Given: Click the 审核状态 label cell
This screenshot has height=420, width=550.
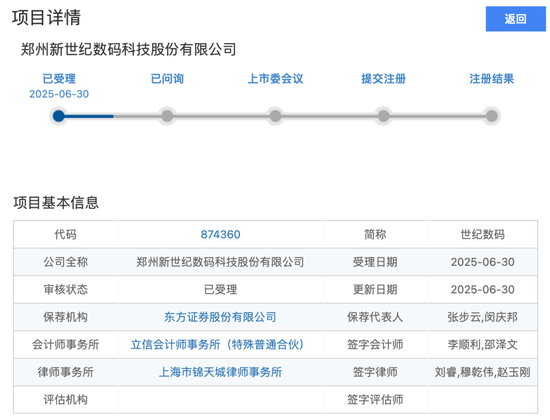Looking at the screenshot, I should [x=66, y=289].
